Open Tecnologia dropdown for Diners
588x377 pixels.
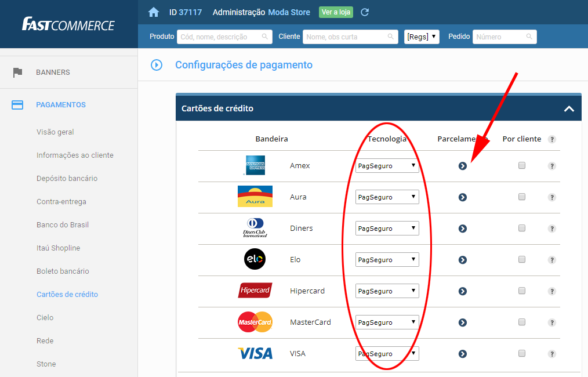click(x=387, y=228)
